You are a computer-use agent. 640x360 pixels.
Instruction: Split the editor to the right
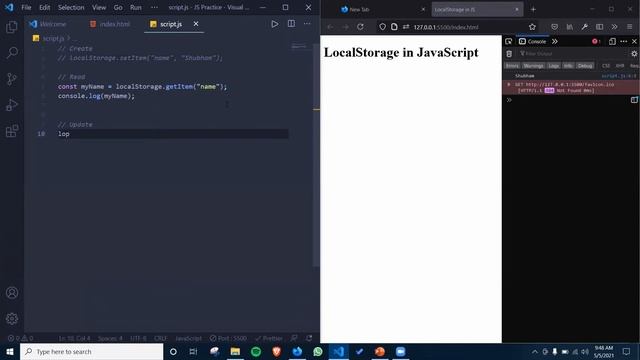click(x=291, y=24)
